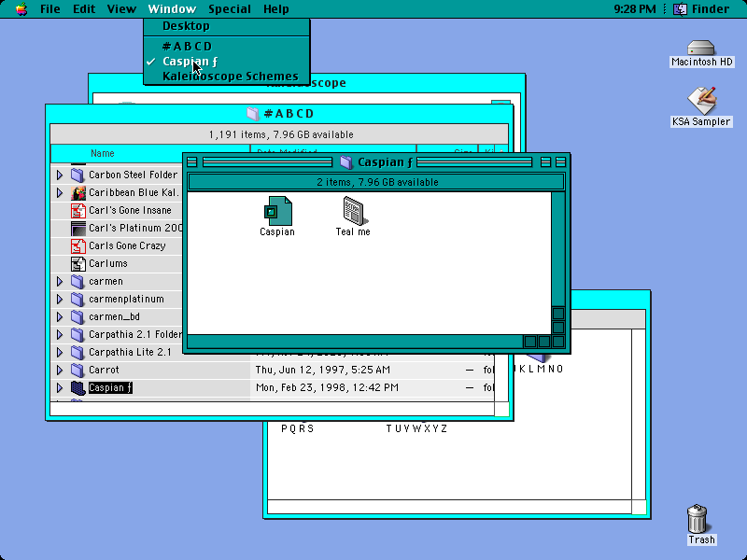Image resolution: width=747 pixels, height=560 pixels.
Task: Open the File menu
Action: coord(50,9)
